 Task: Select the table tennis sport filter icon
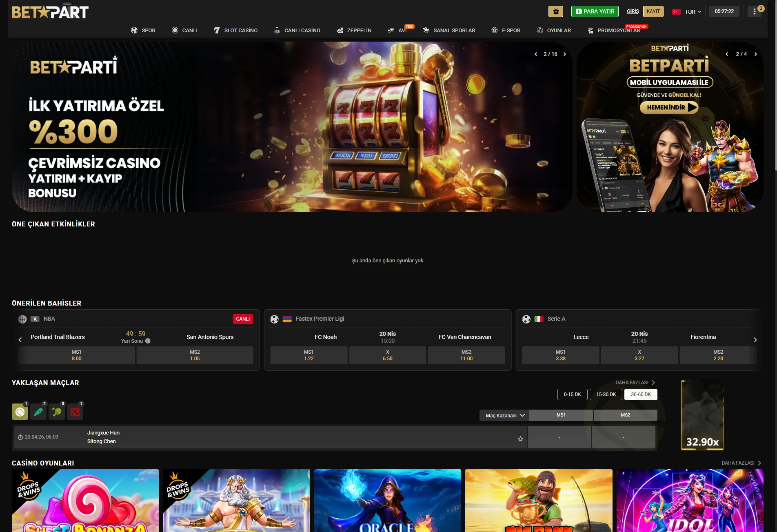(x=57, y=412)
